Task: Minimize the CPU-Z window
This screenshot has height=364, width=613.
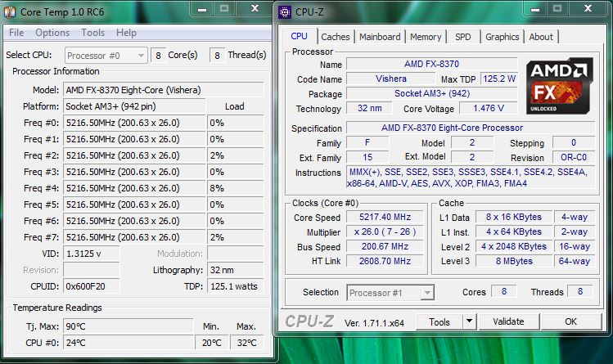Action: (x=535, y=9)
